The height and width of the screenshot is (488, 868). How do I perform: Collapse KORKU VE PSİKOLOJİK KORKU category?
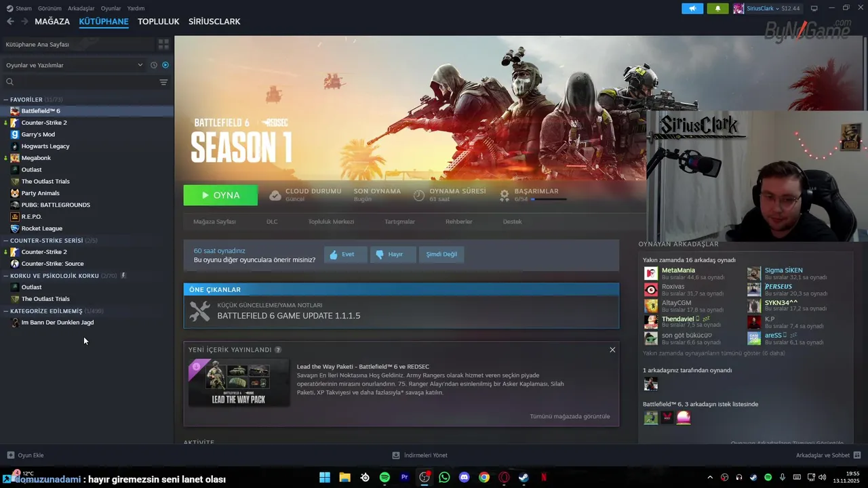pos(6,276)
